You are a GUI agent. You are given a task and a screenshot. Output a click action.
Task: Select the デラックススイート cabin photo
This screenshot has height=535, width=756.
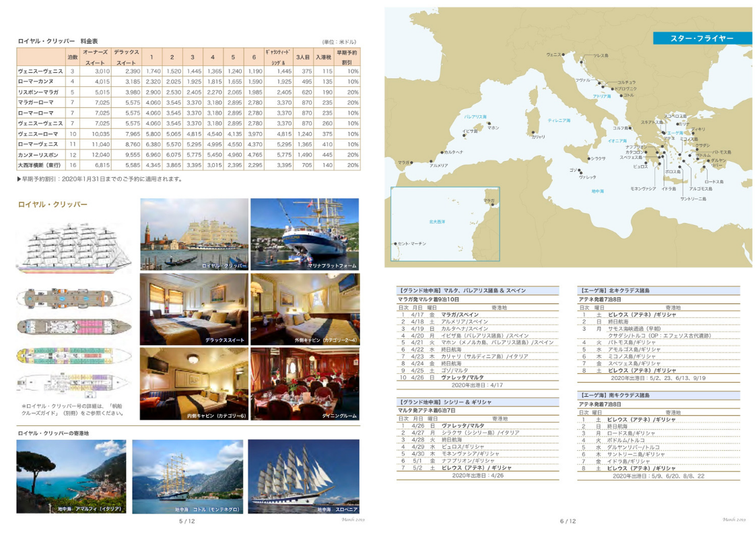(195, 309)
